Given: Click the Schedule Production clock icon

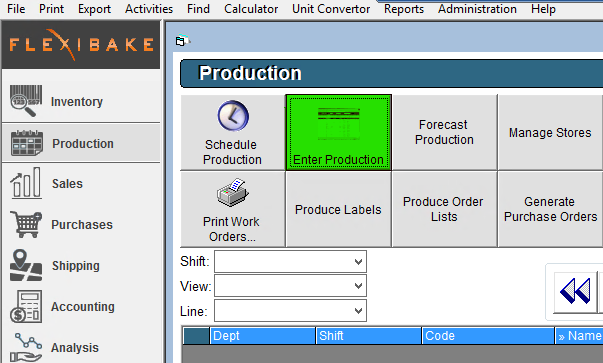Looking at the screenshot, I should pos(233,116).
